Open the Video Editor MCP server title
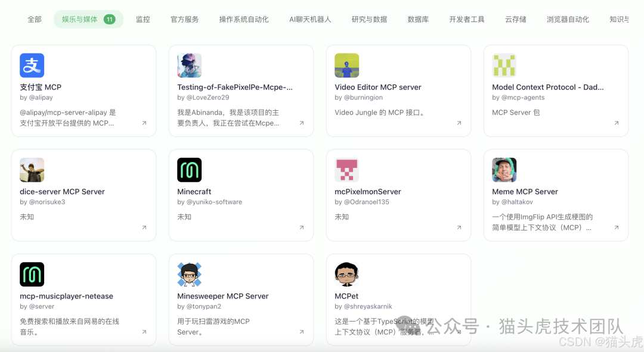Image resolution: width=644 pixels, height=352 pixels. pos(378,87)
